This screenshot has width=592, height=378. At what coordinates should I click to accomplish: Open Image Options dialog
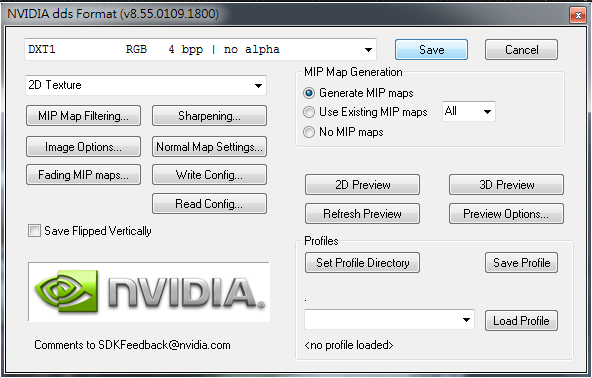pyautogui.click(x=83, y=147)
